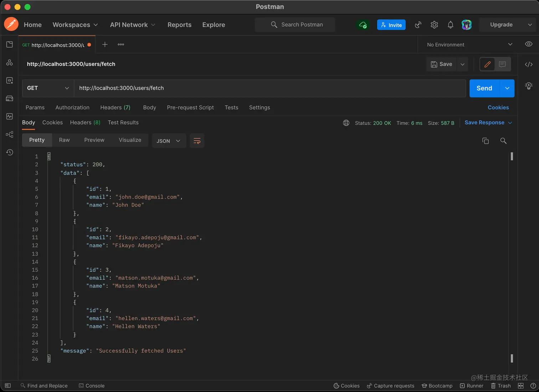Open the notifications bell
The width and height of the screenshot is (539, 392).
[x=450, y=25]
